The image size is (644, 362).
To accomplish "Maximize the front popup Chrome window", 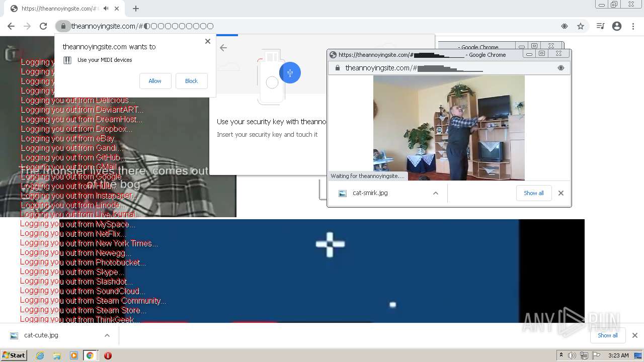I will pos(542,53).
